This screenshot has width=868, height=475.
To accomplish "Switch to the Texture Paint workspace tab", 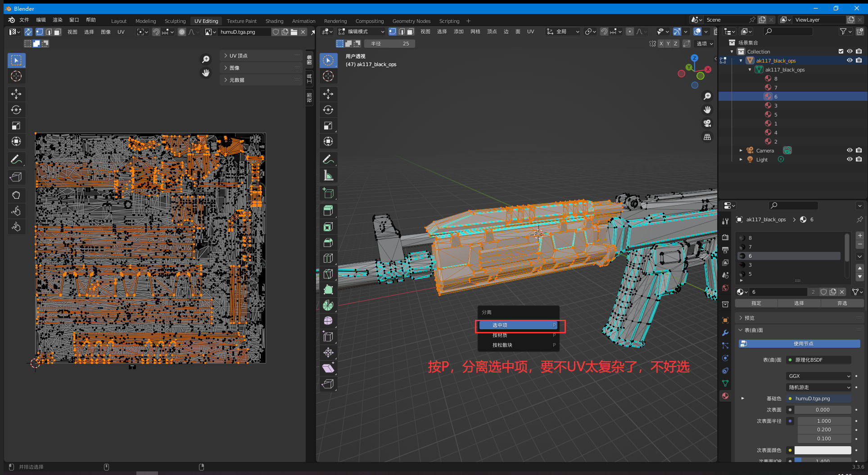I will coord(241,21).
